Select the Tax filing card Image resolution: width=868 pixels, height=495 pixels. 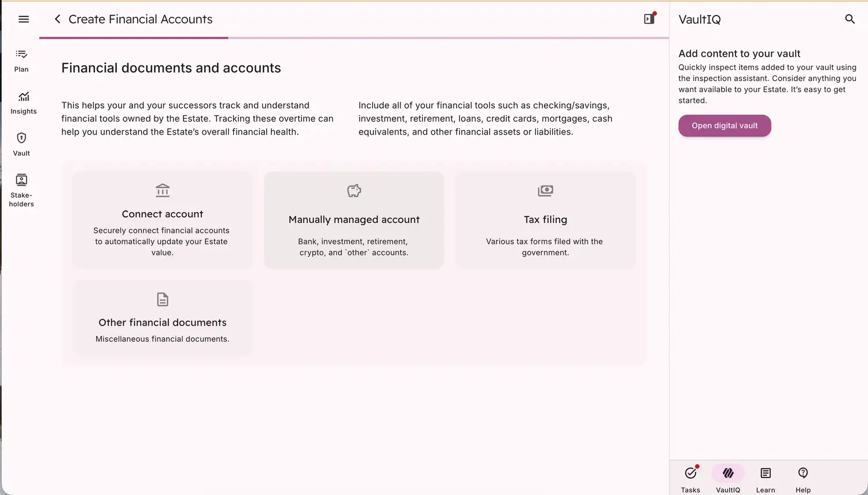coord(545,220)
